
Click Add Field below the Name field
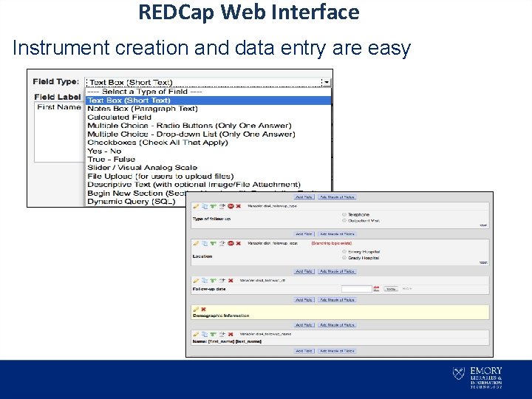point(304,351)
